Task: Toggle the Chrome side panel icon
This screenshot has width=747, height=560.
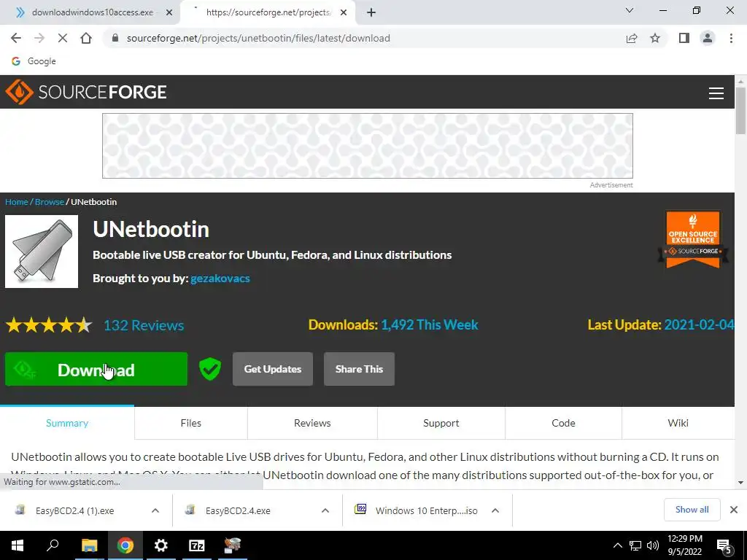Action: pos(684,38)
